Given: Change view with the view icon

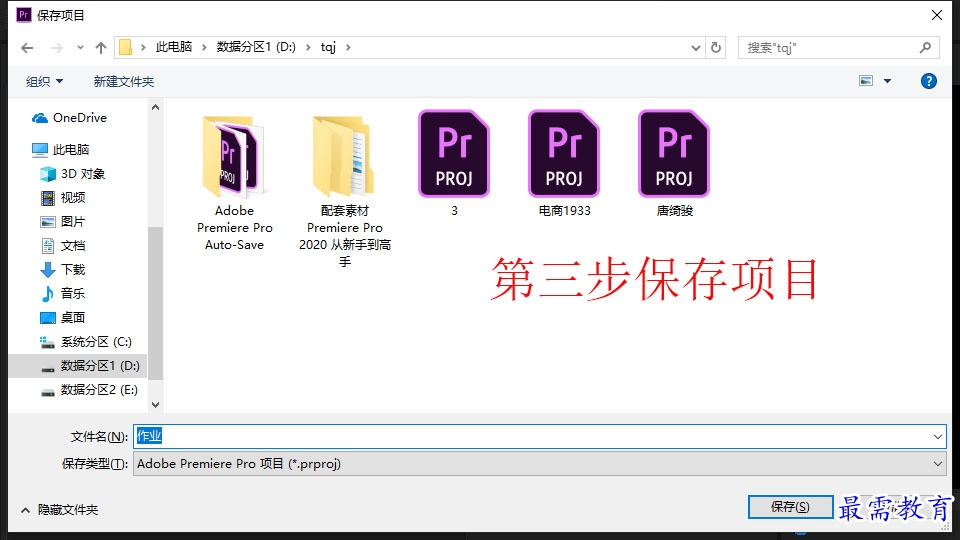Looking at the screenshot, I should [x=866, y=81].
